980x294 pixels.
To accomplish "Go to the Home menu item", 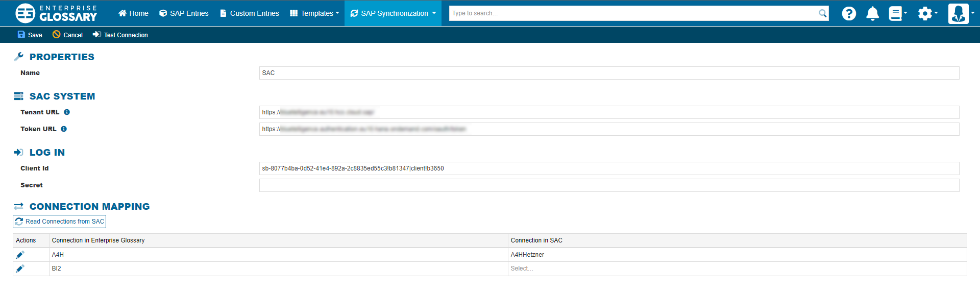I will [133, 13].
